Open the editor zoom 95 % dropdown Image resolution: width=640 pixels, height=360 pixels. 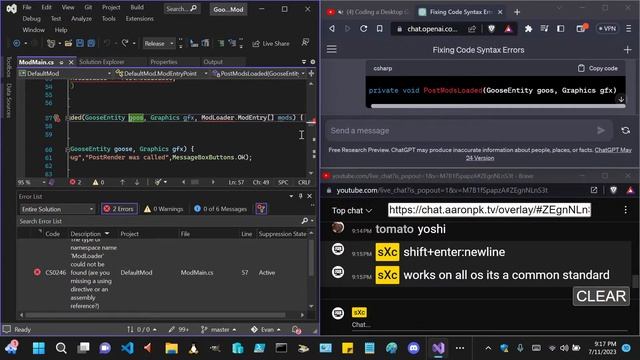coord(32,182)
